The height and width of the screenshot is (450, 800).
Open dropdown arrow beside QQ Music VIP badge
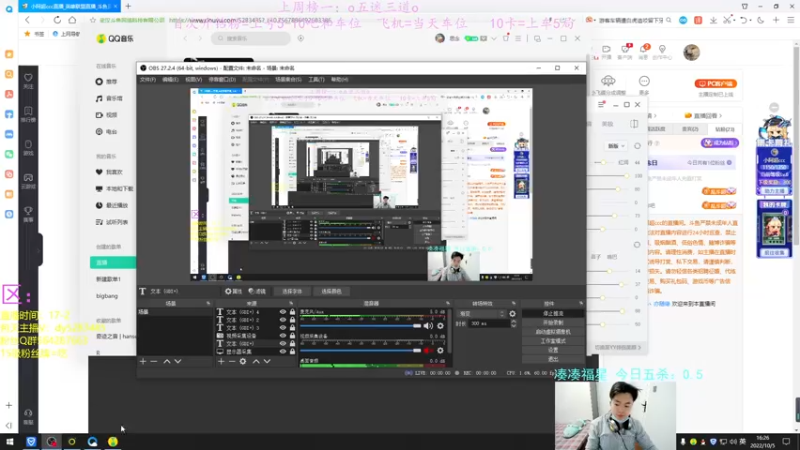(x=494, y=39)
